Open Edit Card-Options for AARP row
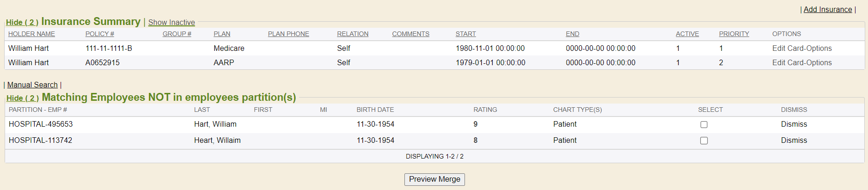 point(801,62)
